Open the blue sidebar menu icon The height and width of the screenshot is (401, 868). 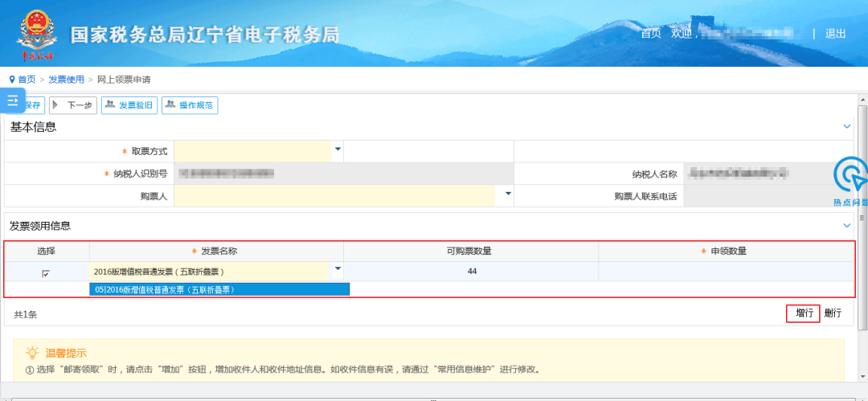click(13, 100)
